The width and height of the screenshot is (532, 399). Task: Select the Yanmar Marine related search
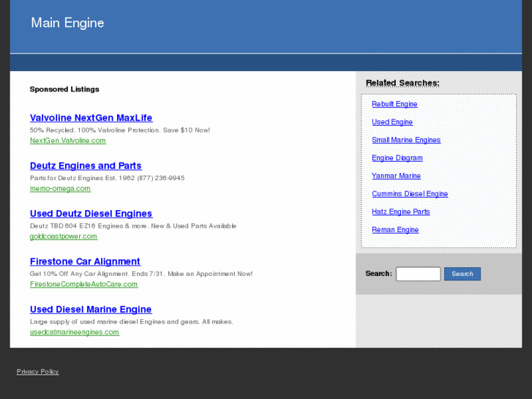tap(397, 176)
